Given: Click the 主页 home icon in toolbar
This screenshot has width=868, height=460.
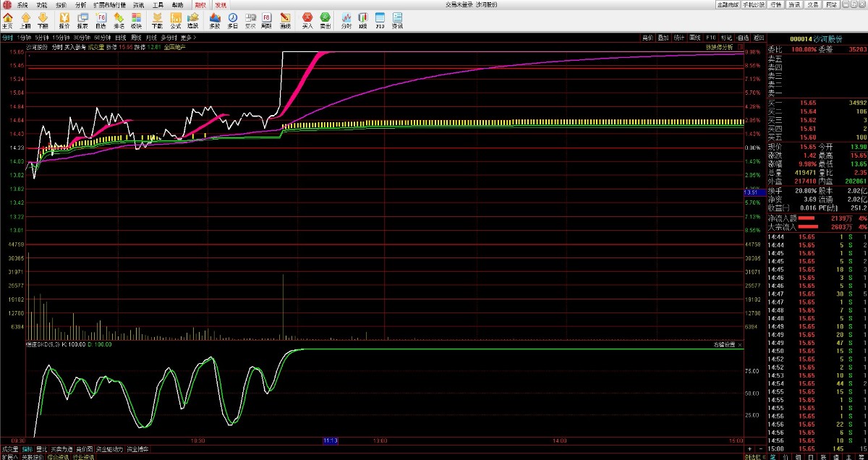Looking at the screenshot, I should [8, 20].
